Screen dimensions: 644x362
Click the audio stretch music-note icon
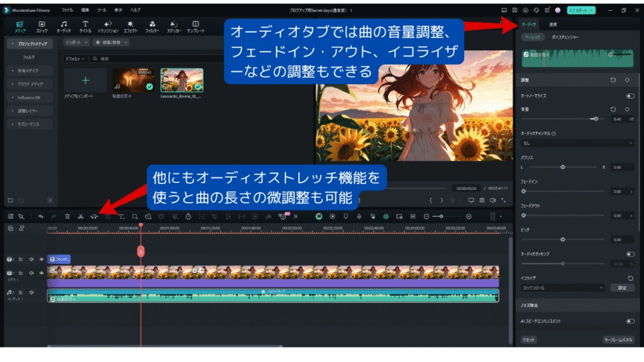tap(94, 217)
